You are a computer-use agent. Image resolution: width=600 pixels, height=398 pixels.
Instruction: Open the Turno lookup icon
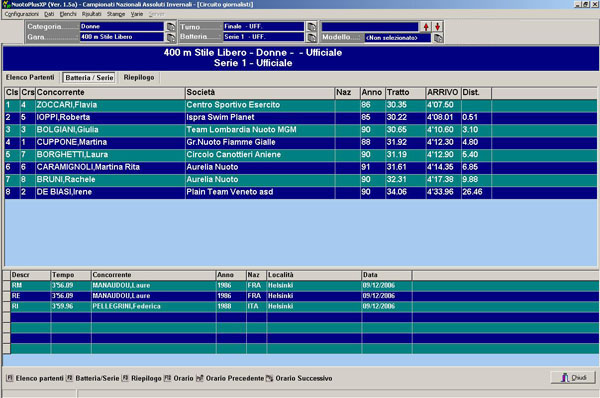(312, 26)
